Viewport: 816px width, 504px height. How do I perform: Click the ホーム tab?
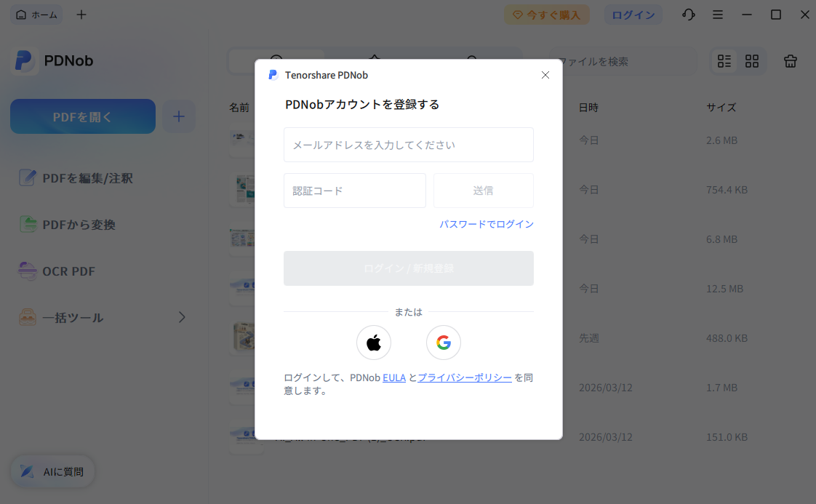[x=36, y=15]
